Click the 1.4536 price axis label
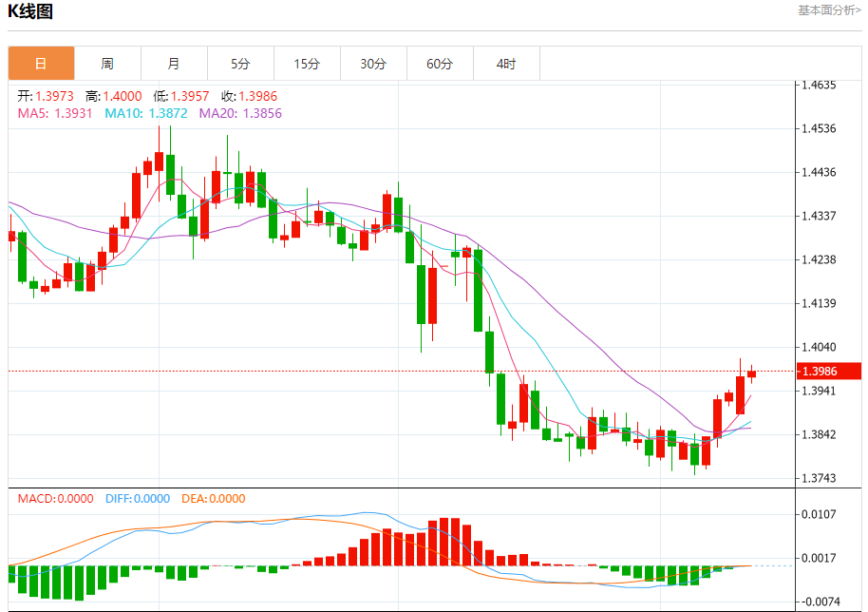This screenshot has width=868, height=612. [819, 128]
